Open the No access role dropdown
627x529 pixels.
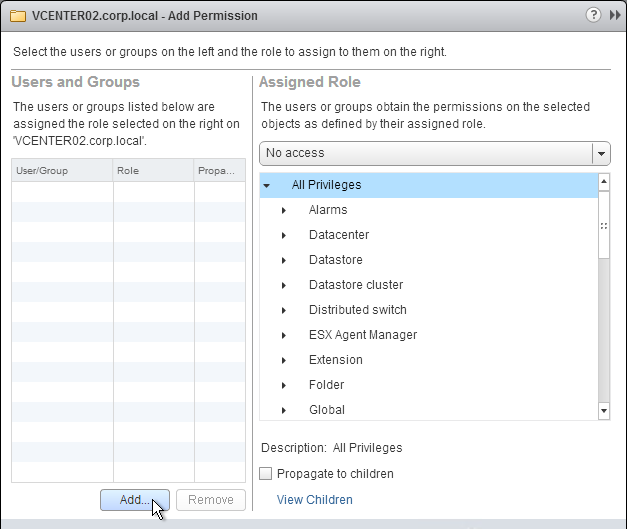(435, 153)
